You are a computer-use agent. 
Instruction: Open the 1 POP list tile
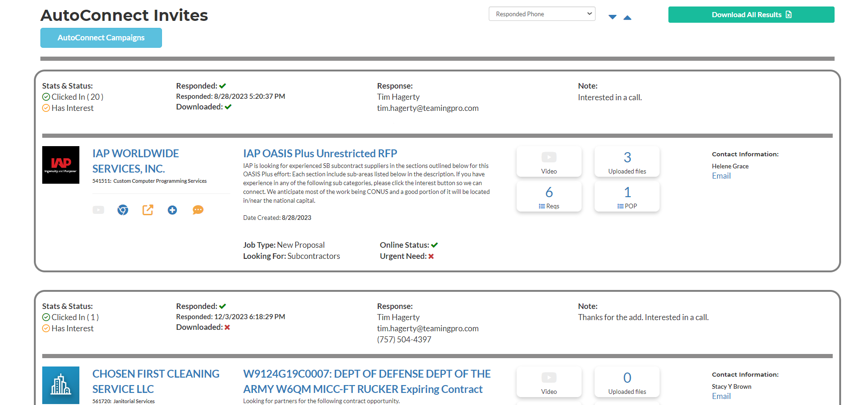click(x=627, y=197)
